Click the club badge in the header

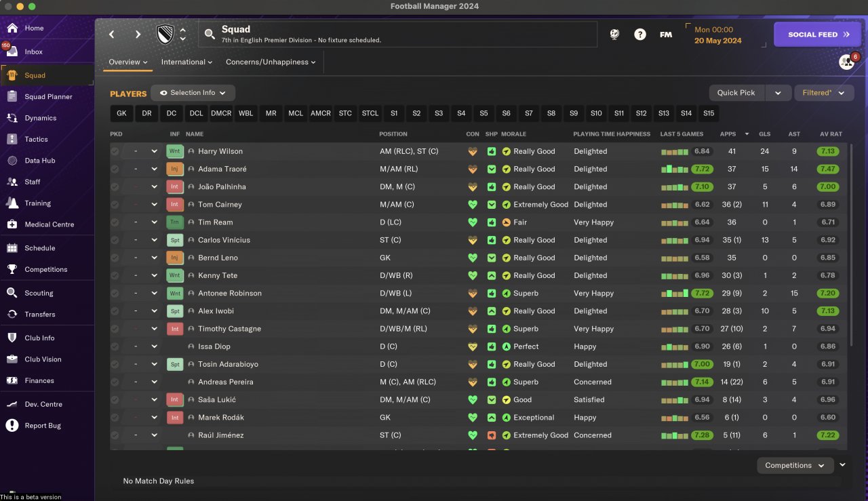[x=165, y=34]
